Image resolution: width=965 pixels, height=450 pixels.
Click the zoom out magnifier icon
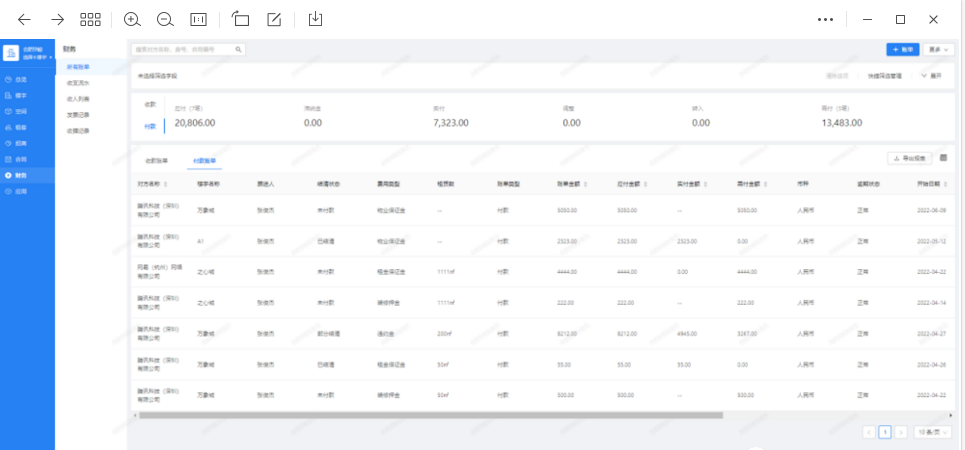(165, 19)
